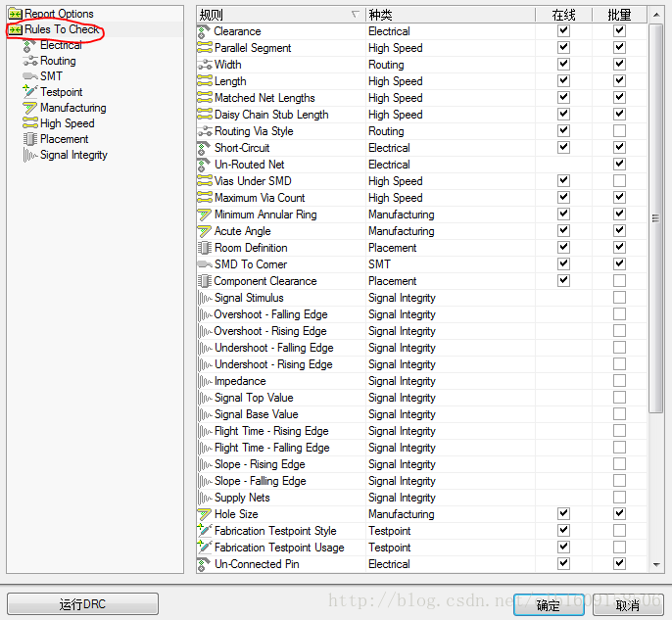Enable batch checkbox for Routing Via Style
672x620 pixels.
point(619,130)
